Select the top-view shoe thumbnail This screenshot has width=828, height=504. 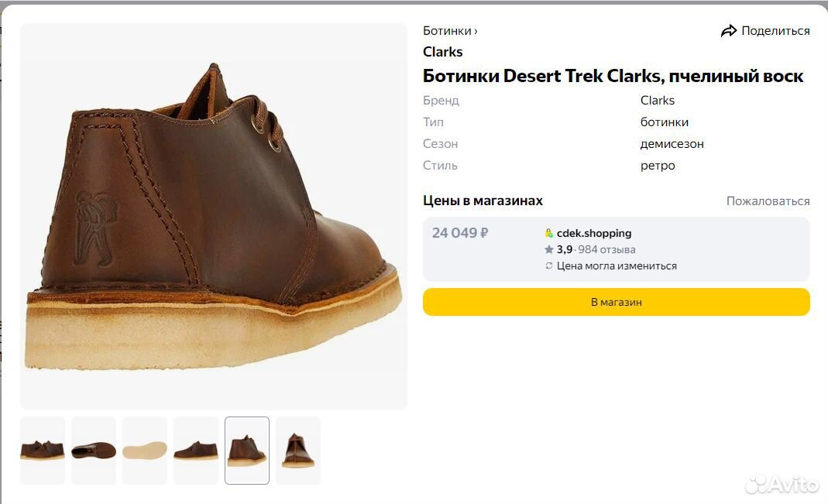click(x=94, y=451)
